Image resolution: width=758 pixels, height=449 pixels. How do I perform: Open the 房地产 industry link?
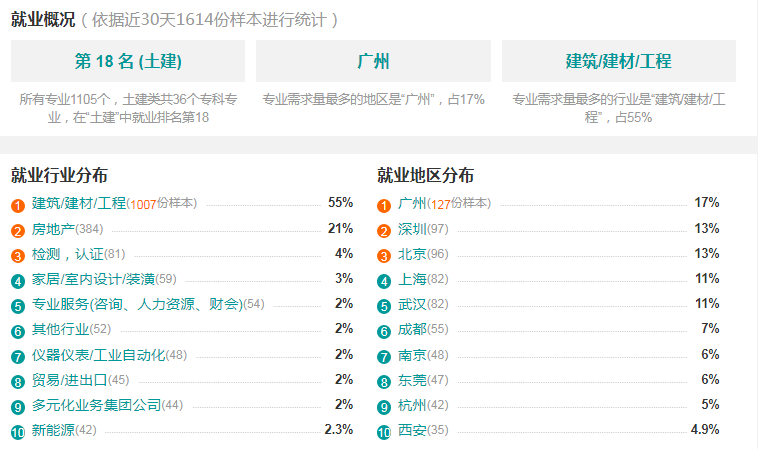tap(53, 229)
